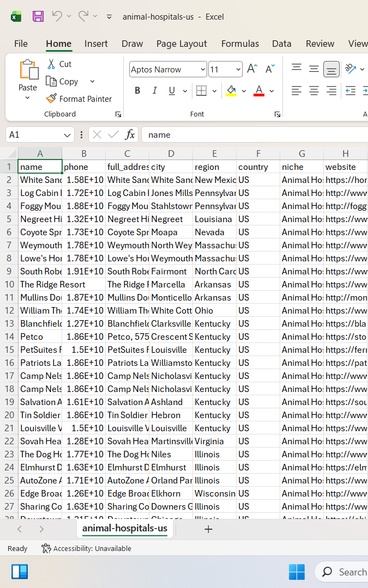The width and height of the screenshot is (368, 588).
Task: Click previous sheet navigation arrow
Action: pyautogui.click(x=20, y=529)
